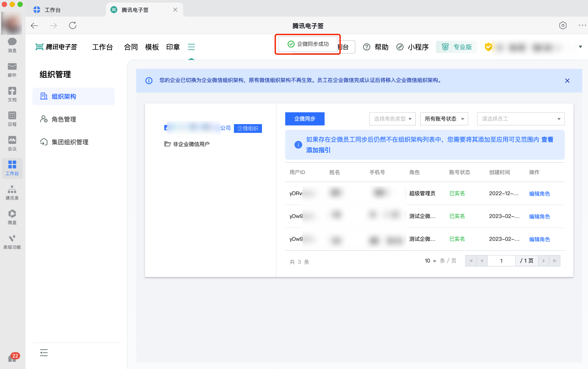Edit role for 超级管理员 row
Image resolution: width=588 pixels, height=369 pixels.
tap(539, 194)
